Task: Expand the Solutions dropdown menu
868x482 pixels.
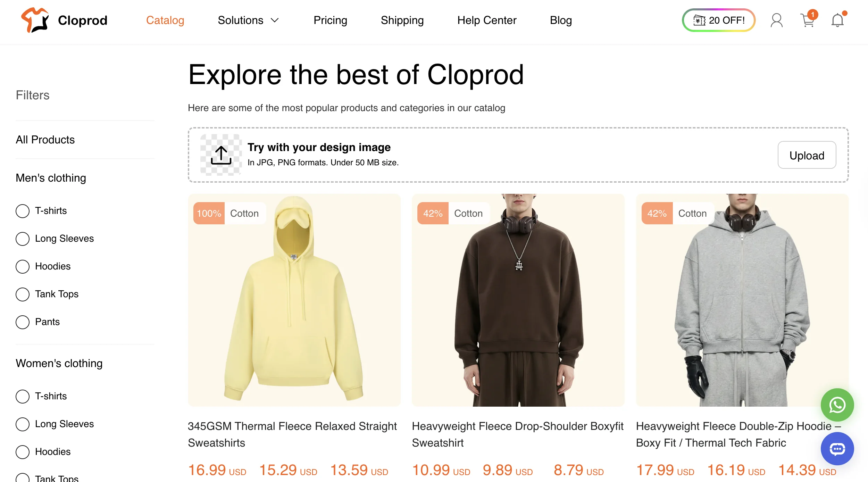Action: (248, 20)
